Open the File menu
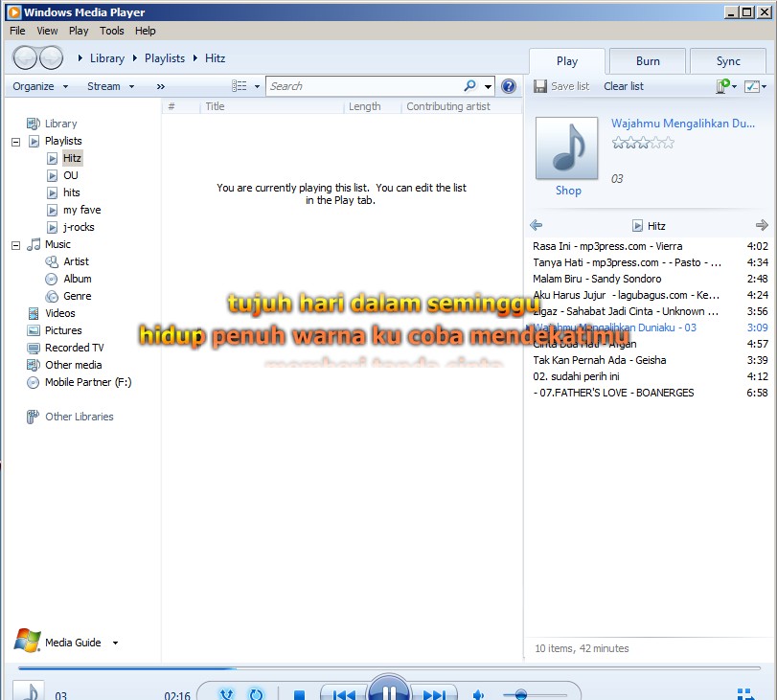 [17, 31]
